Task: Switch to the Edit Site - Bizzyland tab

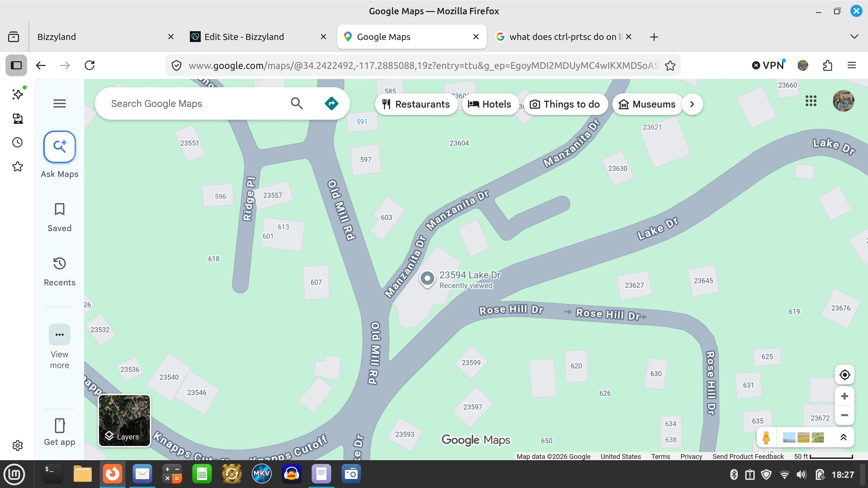Action: click(259, 37)
